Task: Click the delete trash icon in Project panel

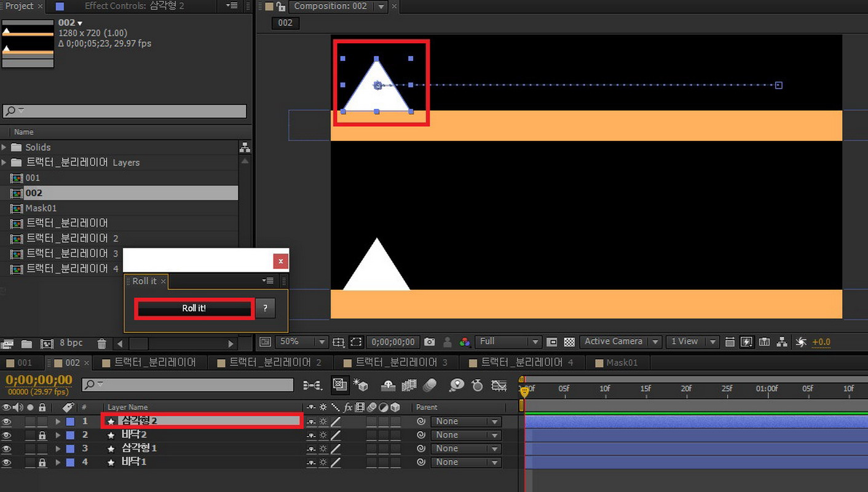Action: tap(102, 344)
